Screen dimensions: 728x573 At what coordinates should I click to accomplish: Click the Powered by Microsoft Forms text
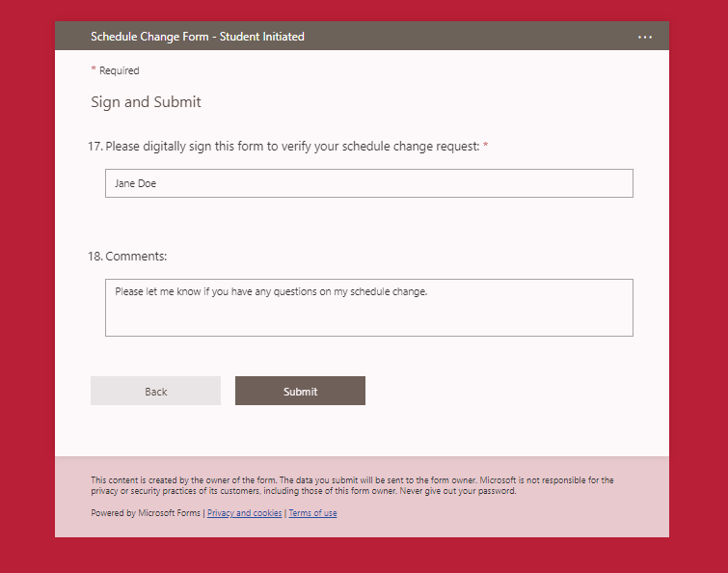pyautogui.click(x=146, y=513)
